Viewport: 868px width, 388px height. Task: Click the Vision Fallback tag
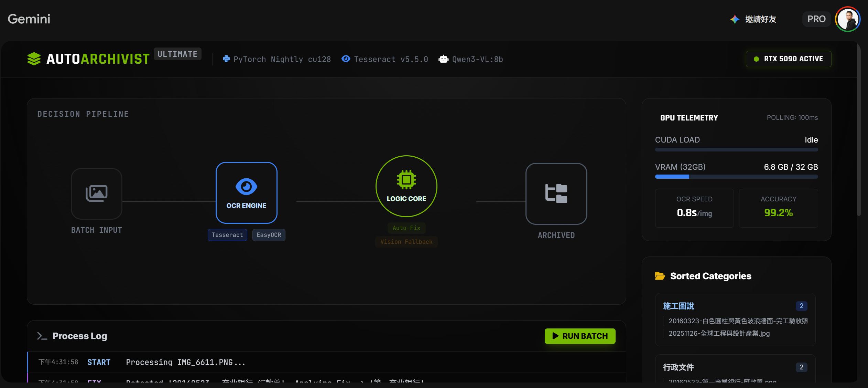[406, 242]
